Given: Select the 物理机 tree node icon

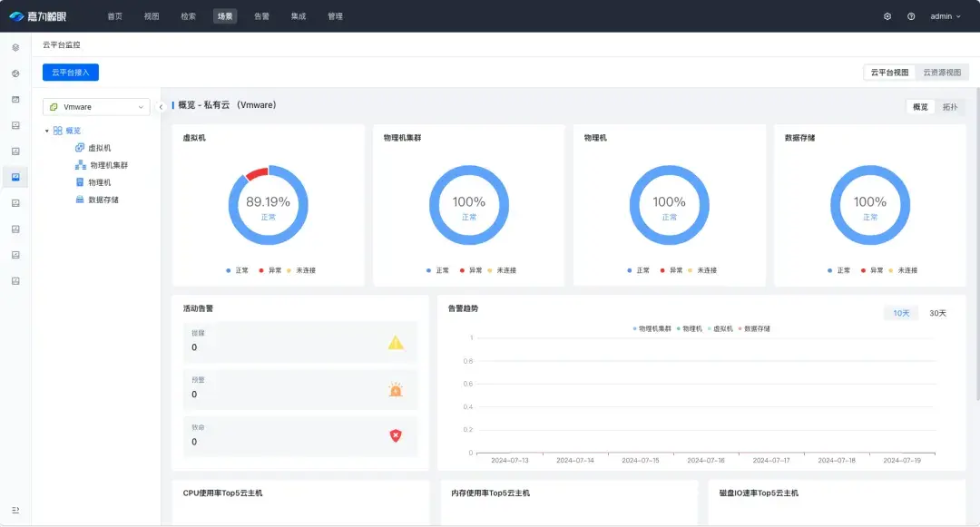Looking at the screenshot, I should point(79,182).
